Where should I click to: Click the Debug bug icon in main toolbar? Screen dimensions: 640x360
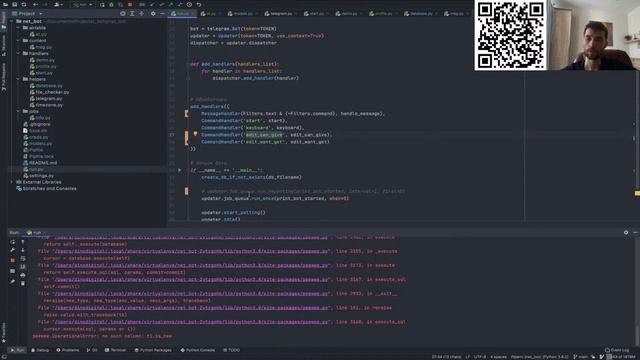click(111, 4)
